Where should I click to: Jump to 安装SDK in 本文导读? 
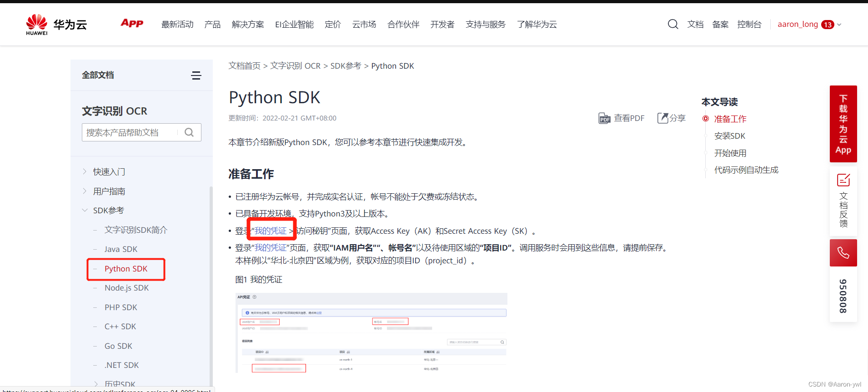click(x=730, y=136)
